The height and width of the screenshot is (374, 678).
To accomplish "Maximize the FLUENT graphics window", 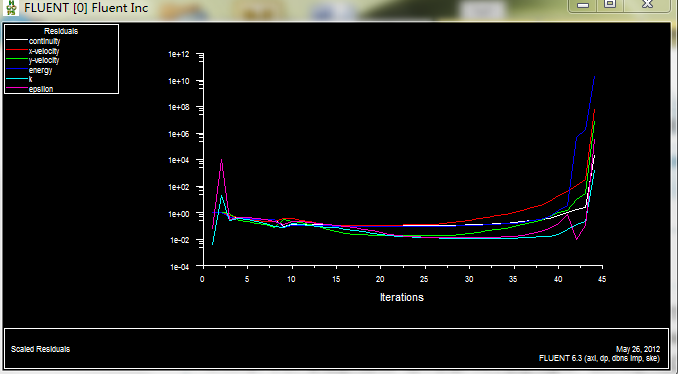I will point(610,5).
